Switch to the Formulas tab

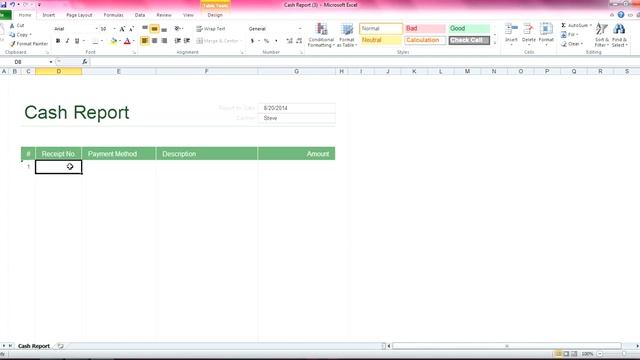click(113, 15)
